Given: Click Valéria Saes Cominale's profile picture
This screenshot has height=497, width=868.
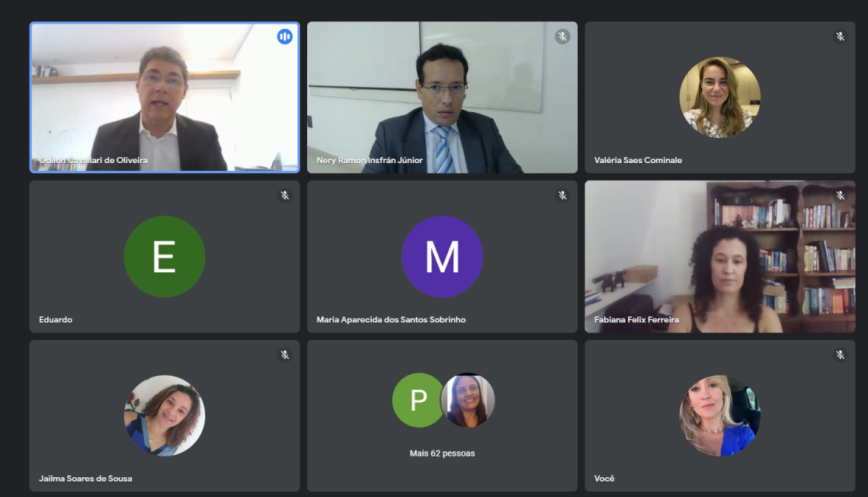Looking at the screenshot, I should point(719,98).
